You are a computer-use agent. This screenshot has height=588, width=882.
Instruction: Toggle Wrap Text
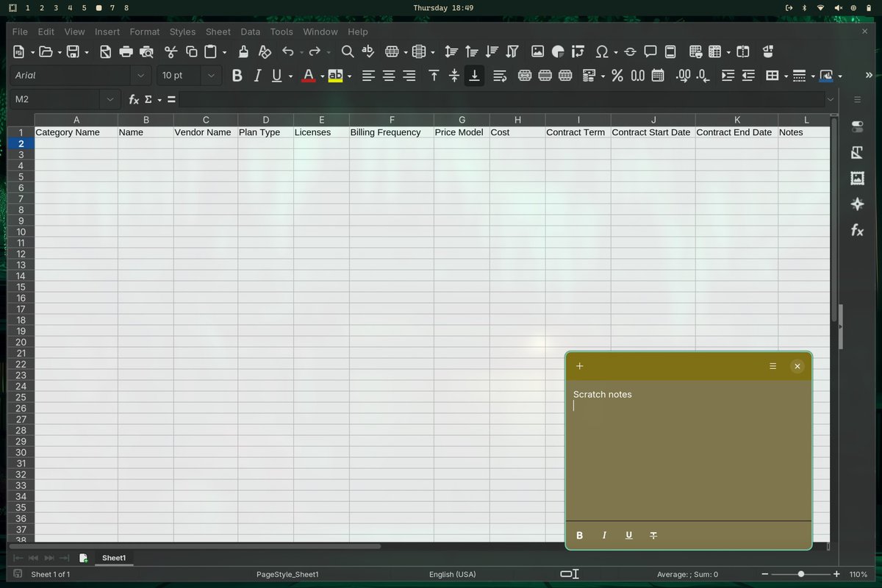click(x=500, y=75)
